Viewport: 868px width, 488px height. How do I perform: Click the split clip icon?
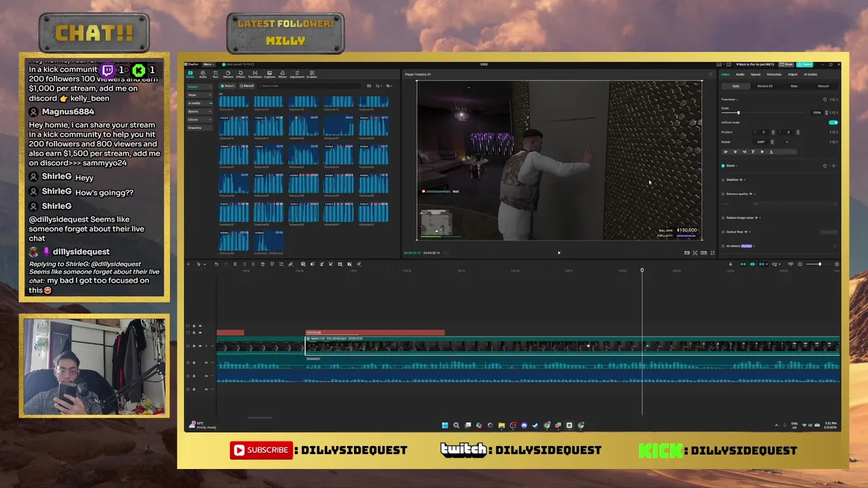[235, 264]
